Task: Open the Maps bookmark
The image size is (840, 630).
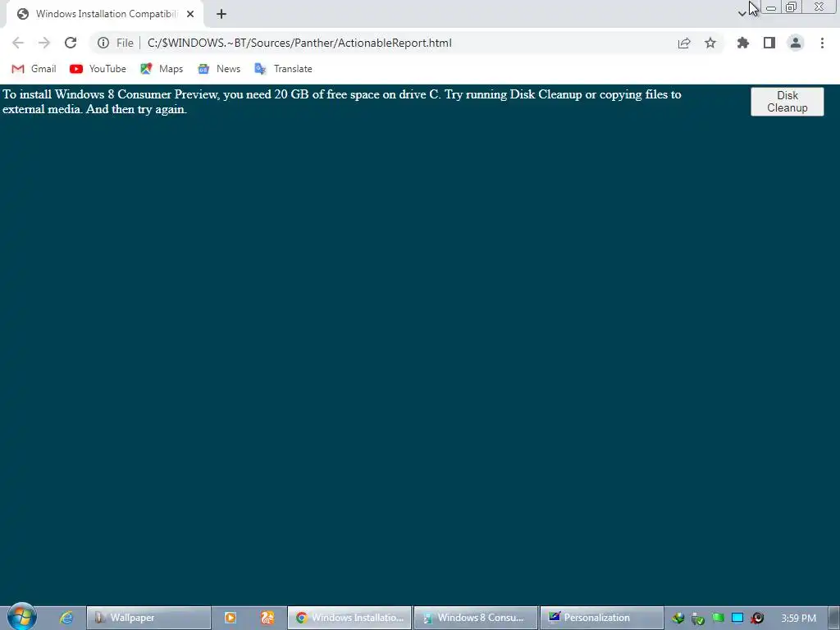Action: tap(162, 69)
